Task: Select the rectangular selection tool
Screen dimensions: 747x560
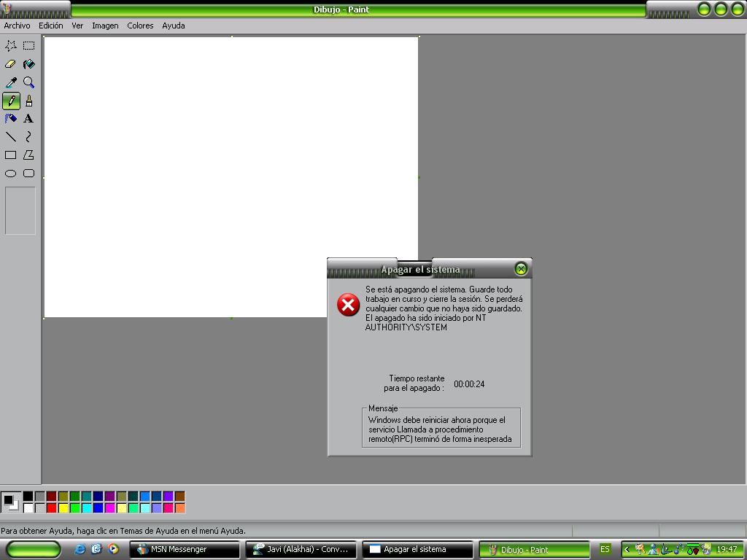Action: (29, 46)
